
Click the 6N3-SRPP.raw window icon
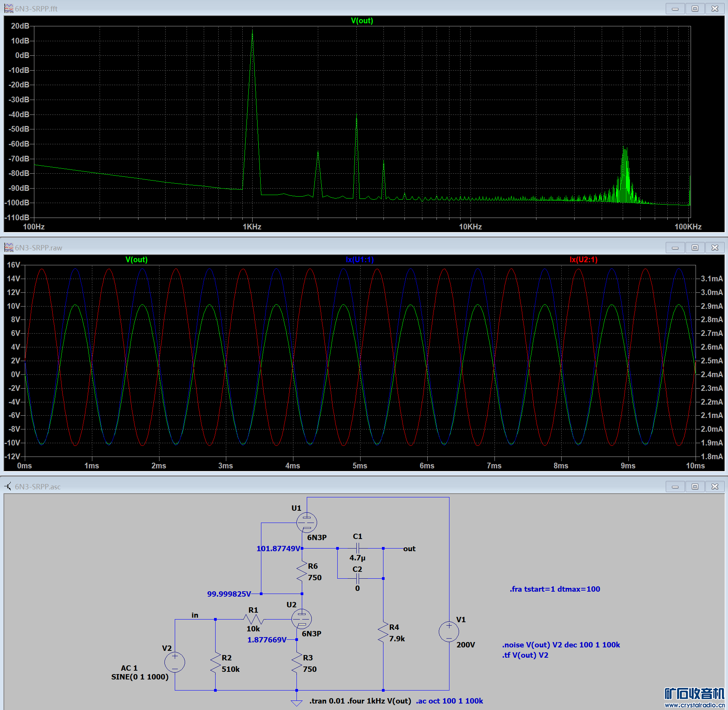point(8,247)
